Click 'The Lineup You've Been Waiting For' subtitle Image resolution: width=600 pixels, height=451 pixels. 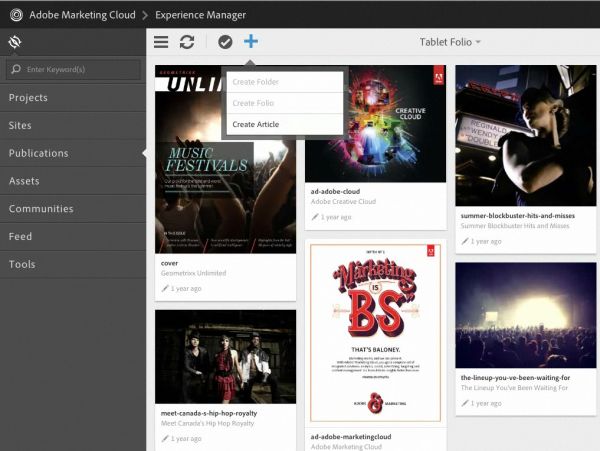point(514,388)
